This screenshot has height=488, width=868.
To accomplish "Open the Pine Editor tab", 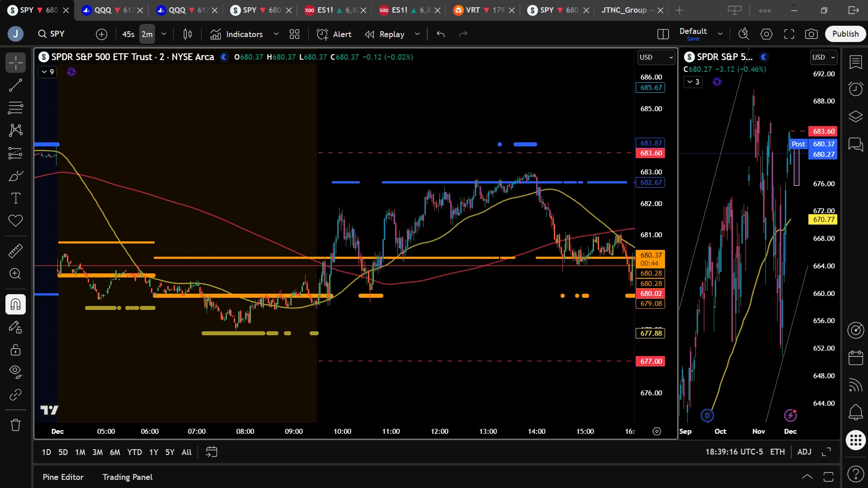I will (x=63, y=477).
